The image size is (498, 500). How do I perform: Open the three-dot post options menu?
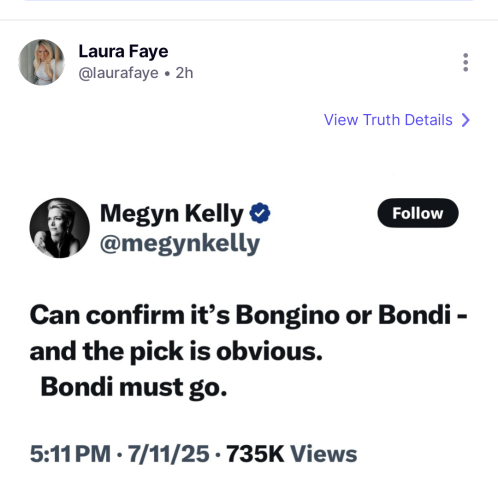pos(465,62)
